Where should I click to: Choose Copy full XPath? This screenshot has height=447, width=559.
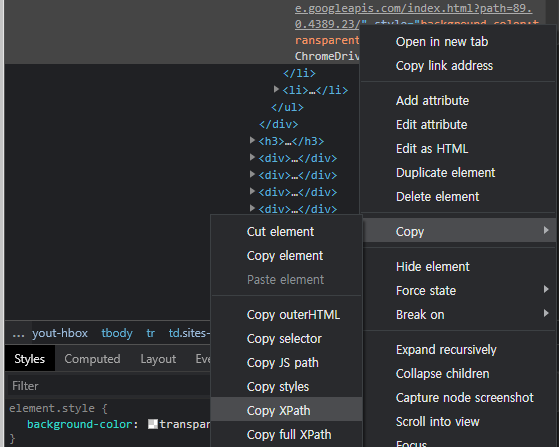click(x=289, y=435)
